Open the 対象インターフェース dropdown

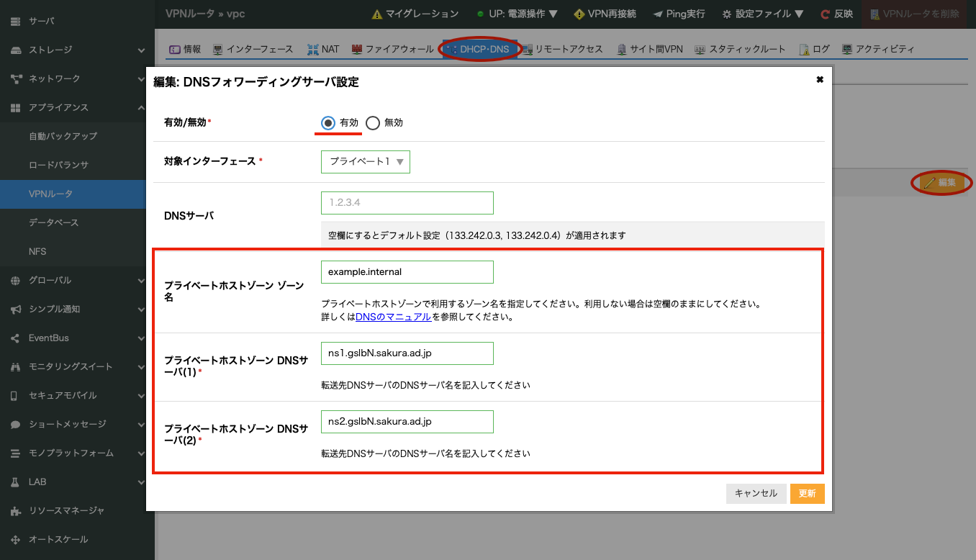[x=365, y=162]
